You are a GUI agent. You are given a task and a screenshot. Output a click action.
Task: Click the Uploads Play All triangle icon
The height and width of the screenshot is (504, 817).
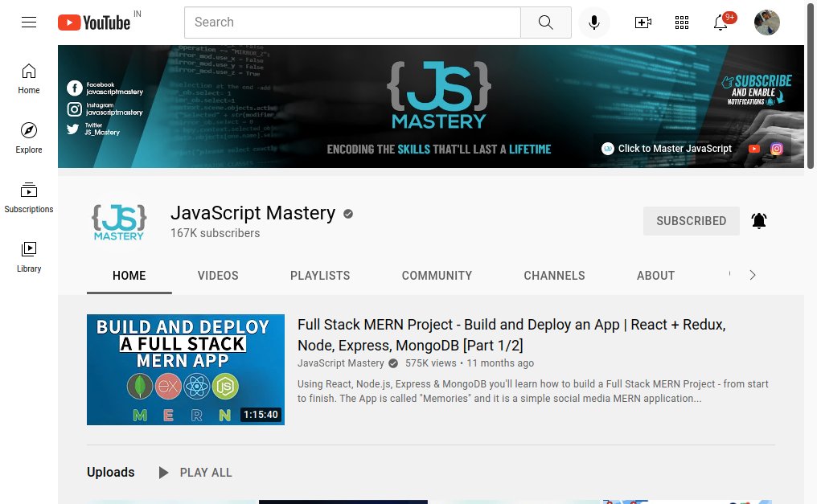163,472
